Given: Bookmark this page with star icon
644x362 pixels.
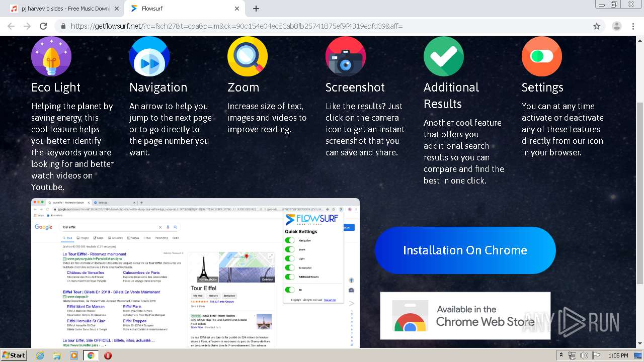Looking at the screenshot, I should click(597, 26).
